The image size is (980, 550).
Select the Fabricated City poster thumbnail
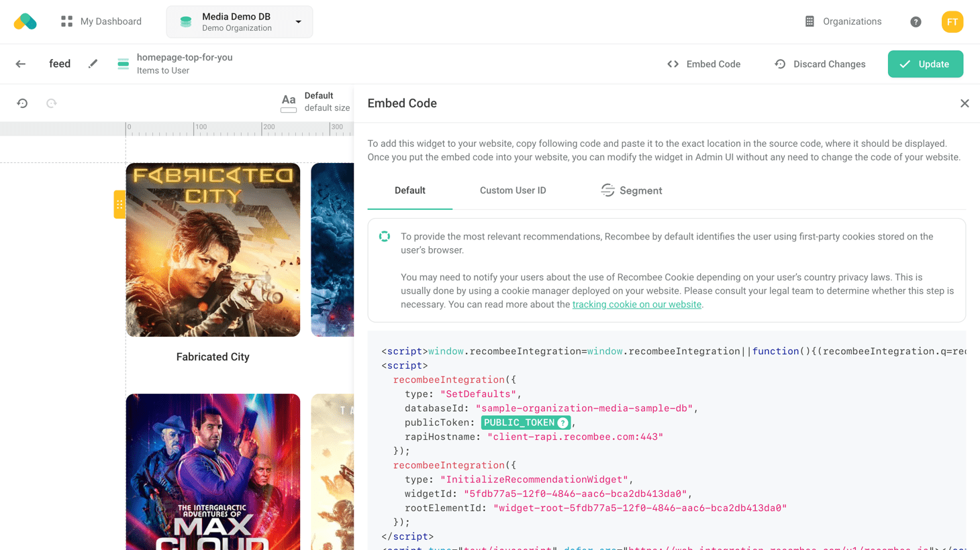tap(213, 250)
